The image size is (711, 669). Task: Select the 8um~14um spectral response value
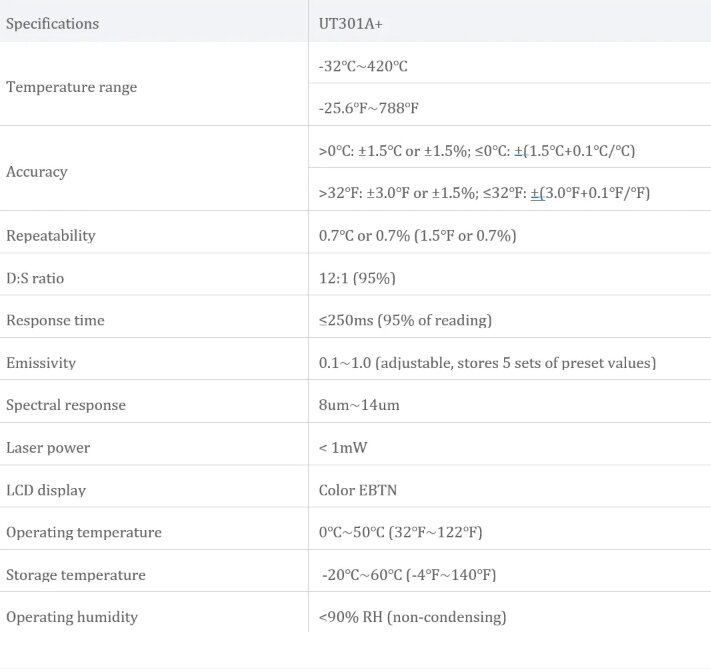click(359, 406)
